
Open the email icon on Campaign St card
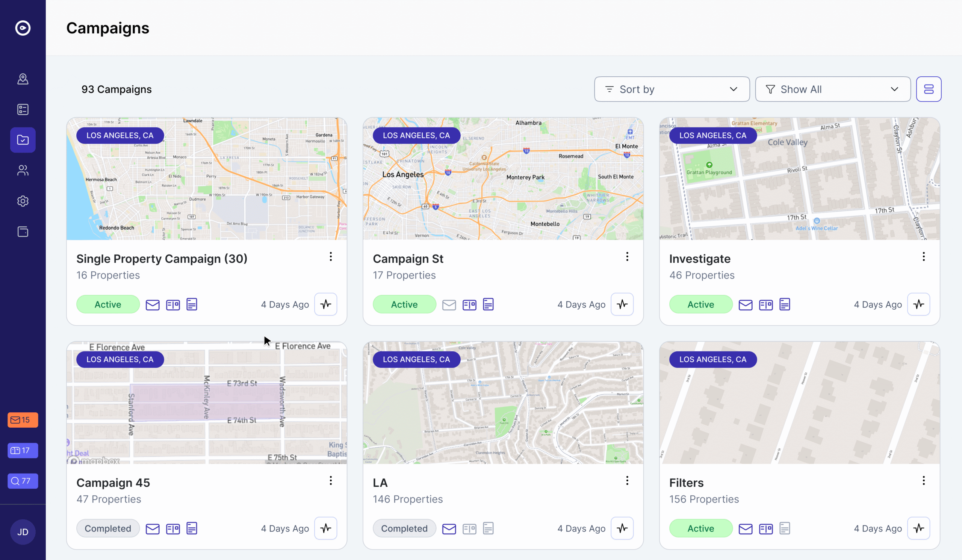(x=449, y=304)
